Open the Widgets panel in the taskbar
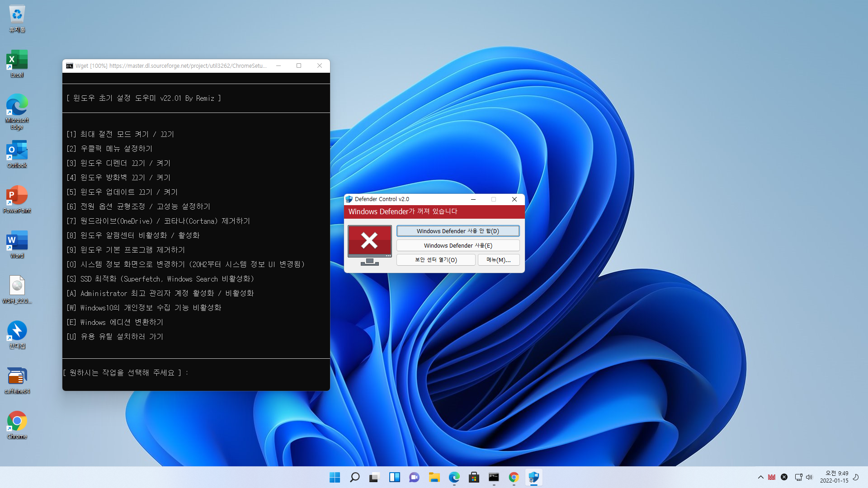This screenshot has height=488, width=868. 394,477
